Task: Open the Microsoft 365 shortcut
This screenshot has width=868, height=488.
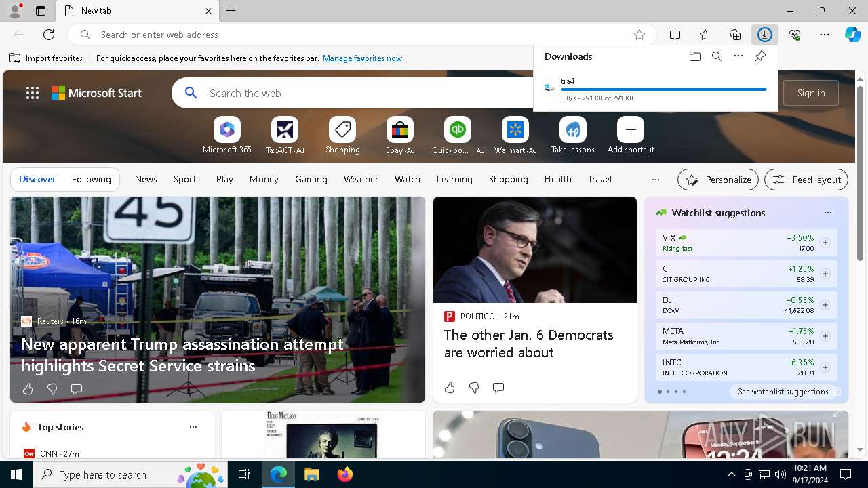Action: 227,136
